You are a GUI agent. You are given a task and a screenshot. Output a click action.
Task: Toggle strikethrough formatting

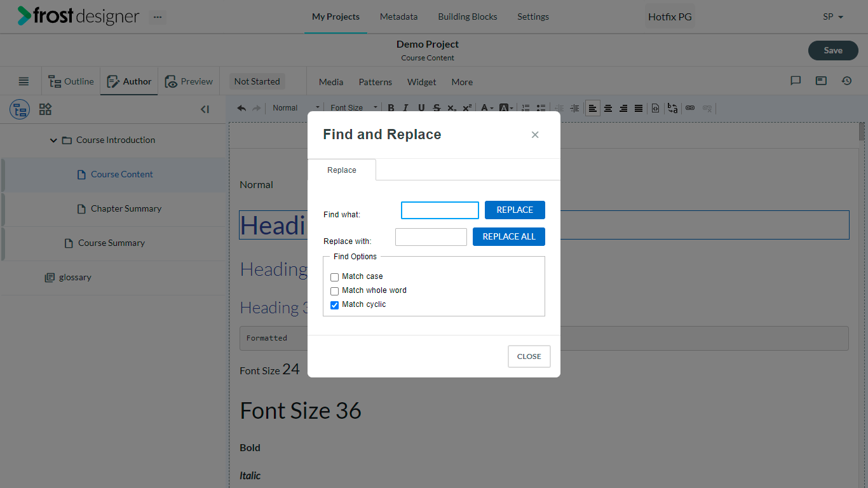coord(437,108)
